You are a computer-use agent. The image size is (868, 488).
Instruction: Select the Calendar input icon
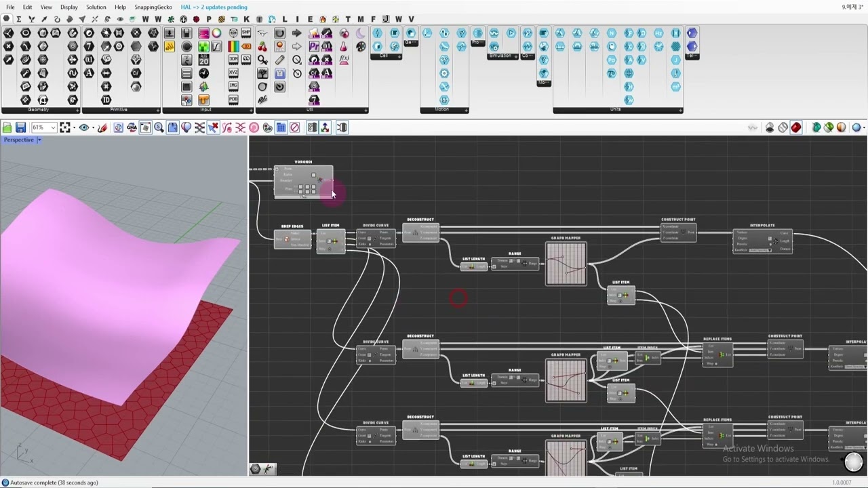203,60
